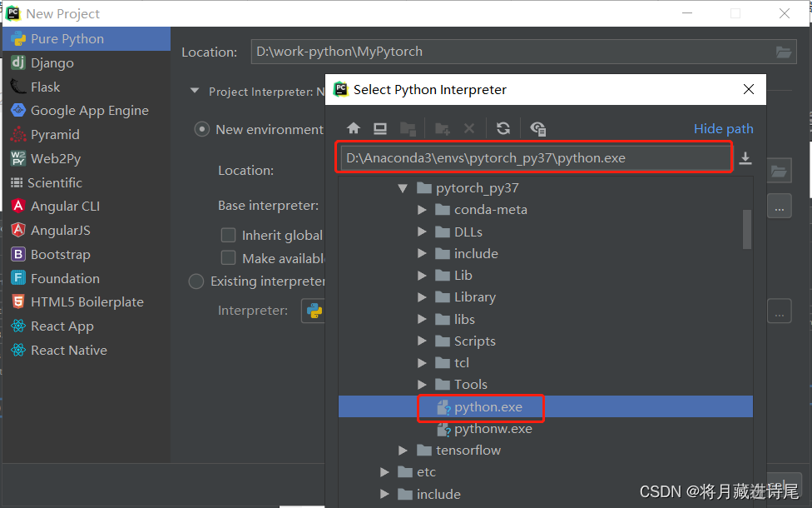The height and width of the screenshot is (508, 812).
Task: Click Base interpreter browse ellipsis button
Action: click(780, 206)
